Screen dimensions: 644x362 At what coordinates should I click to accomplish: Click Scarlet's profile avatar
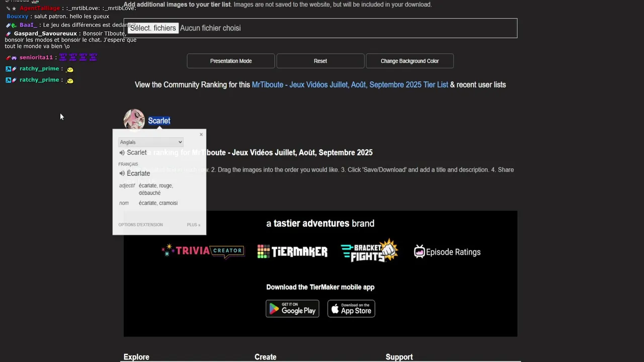(x=134, y=120)
